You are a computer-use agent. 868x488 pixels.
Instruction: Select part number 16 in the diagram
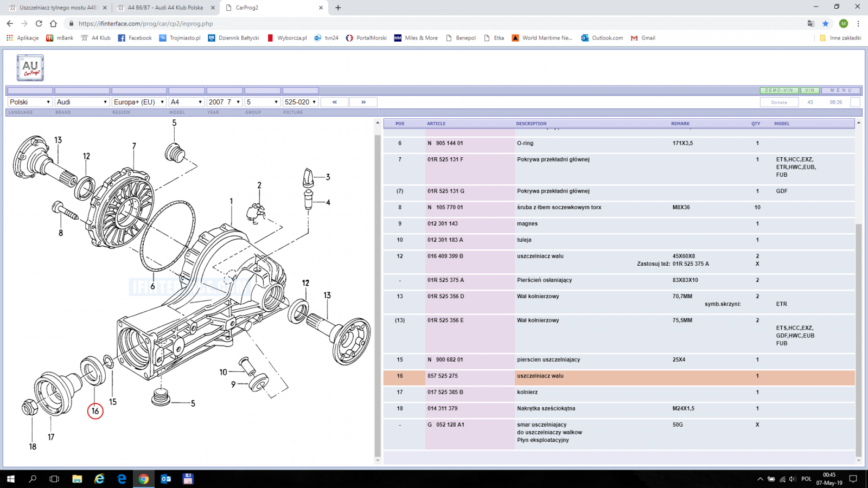click(95, 411)
